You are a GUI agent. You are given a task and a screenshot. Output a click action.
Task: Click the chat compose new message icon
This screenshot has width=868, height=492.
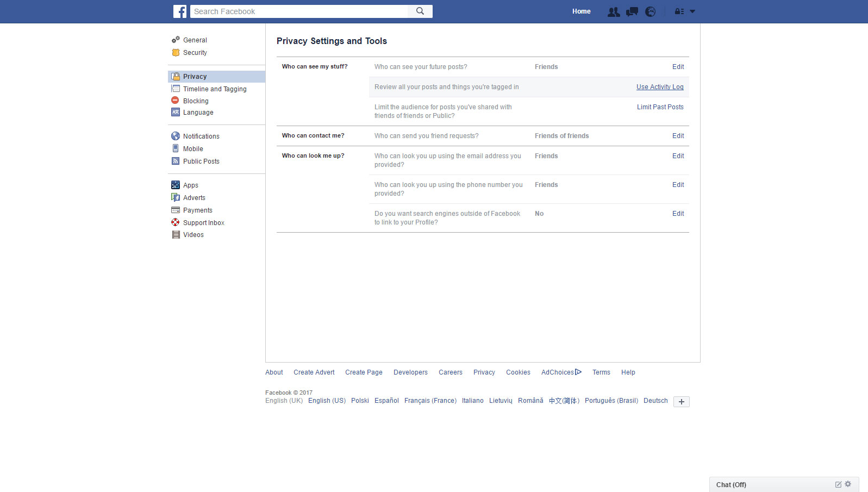[839, 484]
